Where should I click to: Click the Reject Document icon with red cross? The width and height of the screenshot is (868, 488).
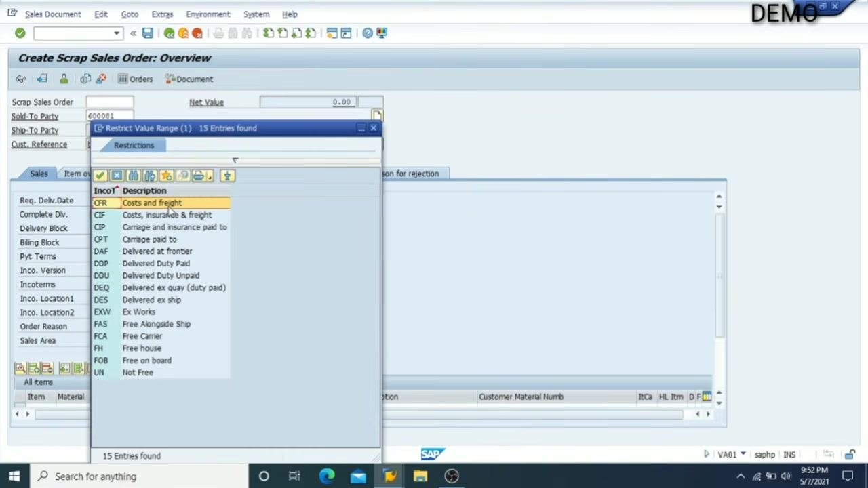click(101, 79)
